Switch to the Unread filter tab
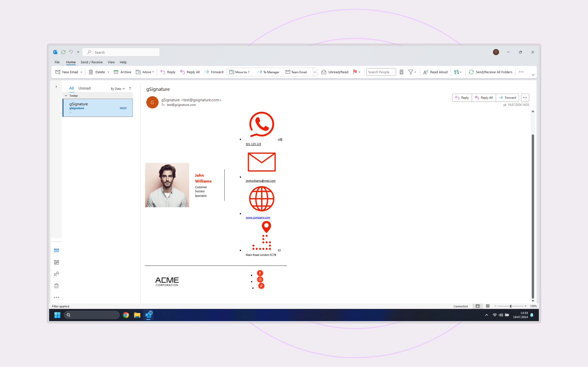This screenshot has height=367, width=588. click(x=84, y=88)
